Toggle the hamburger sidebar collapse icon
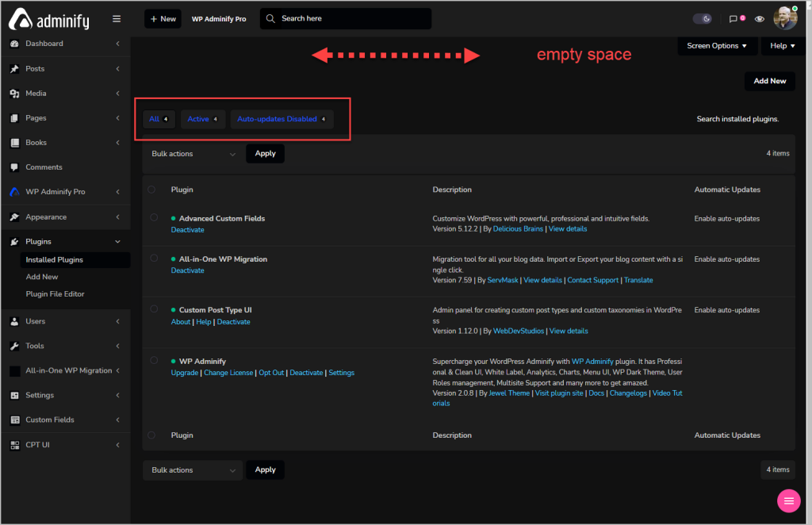 [117, 19]
